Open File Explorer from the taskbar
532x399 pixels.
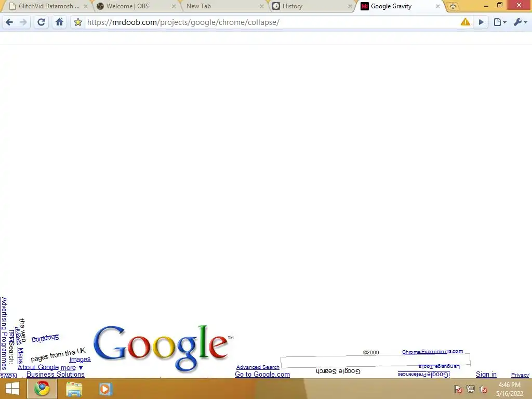coord(74,389)
